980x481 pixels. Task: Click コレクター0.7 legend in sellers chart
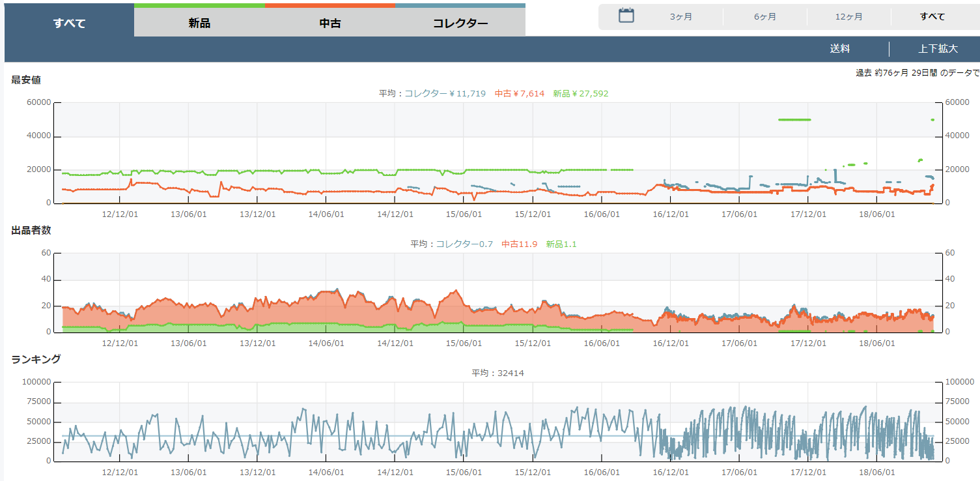[x=464, y=244]
